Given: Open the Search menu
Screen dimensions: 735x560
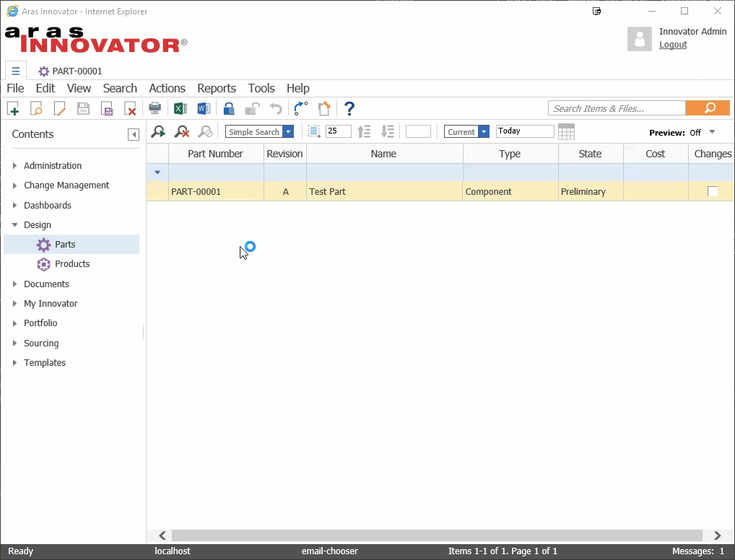Looking at the screenshot, I should pos(120,88).
